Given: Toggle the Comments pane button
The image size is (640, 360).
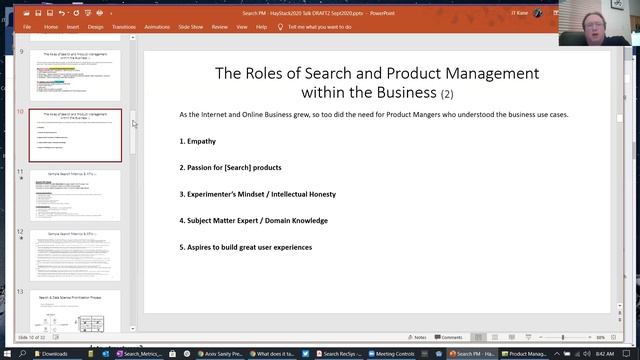Looking at the screenshot, I should (449, 338).
